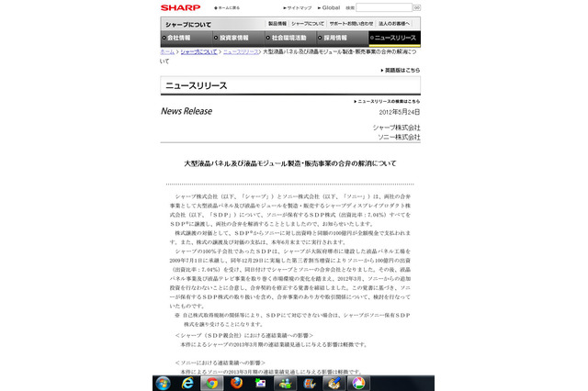
Task: Open 法人のお客様へ navigation item
Action: click(x=394, y=24)
